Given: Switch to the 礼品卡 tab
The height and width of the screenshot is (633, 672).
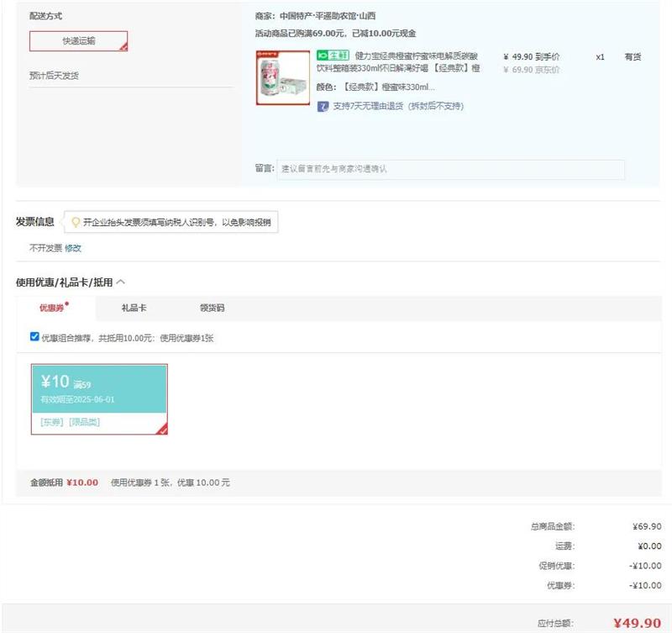Looking at the screenshot, I should 134,308.
